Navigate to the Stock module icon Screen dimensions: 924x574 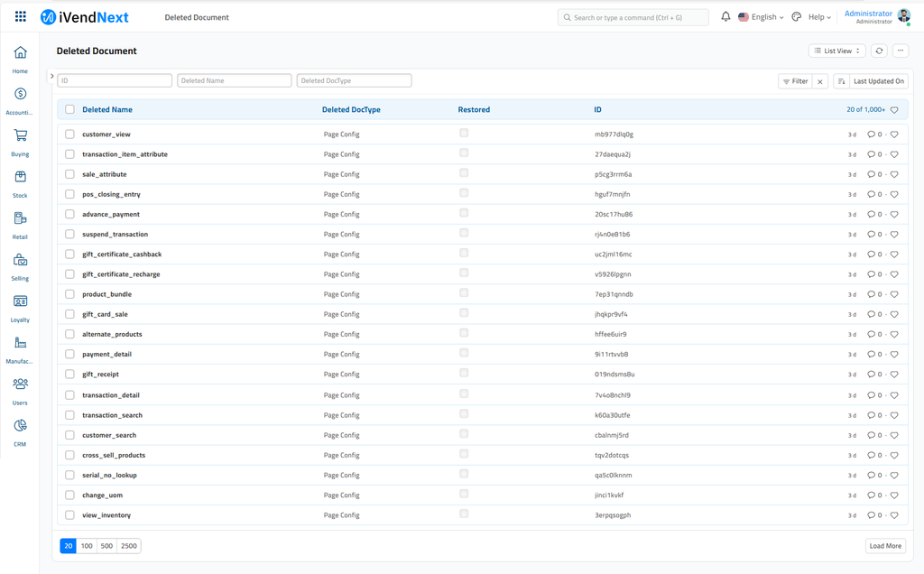tap(20, 177)
